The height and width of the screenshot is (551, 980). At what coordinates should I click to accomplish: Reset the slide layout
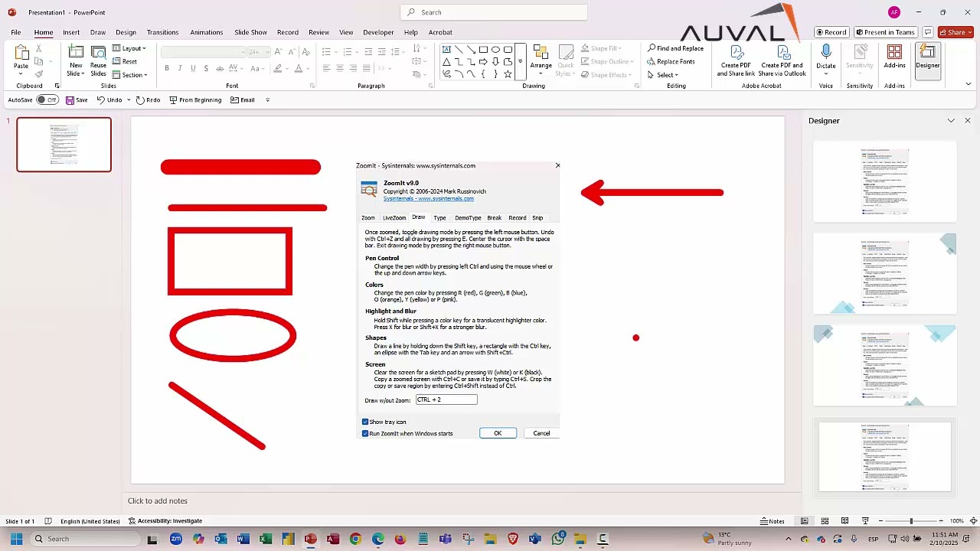125,61
